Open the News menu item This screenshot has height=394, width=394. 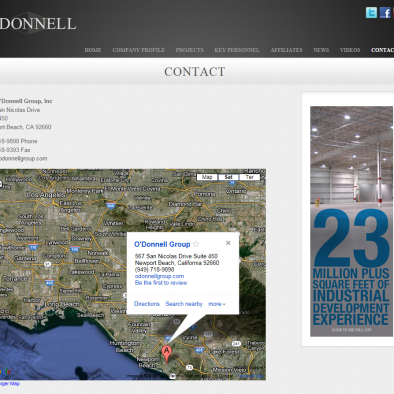pyautogui.click(x=321, y=50)
